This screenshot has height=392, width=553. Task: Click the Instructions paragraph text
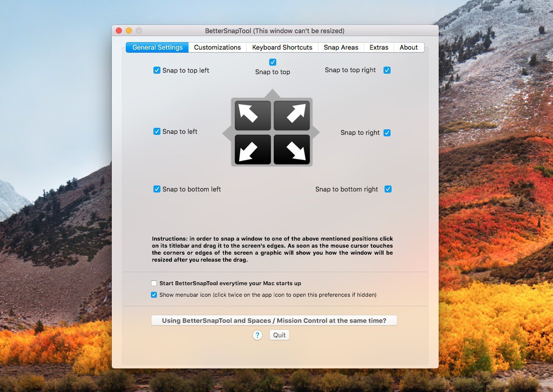coord(272,249)
